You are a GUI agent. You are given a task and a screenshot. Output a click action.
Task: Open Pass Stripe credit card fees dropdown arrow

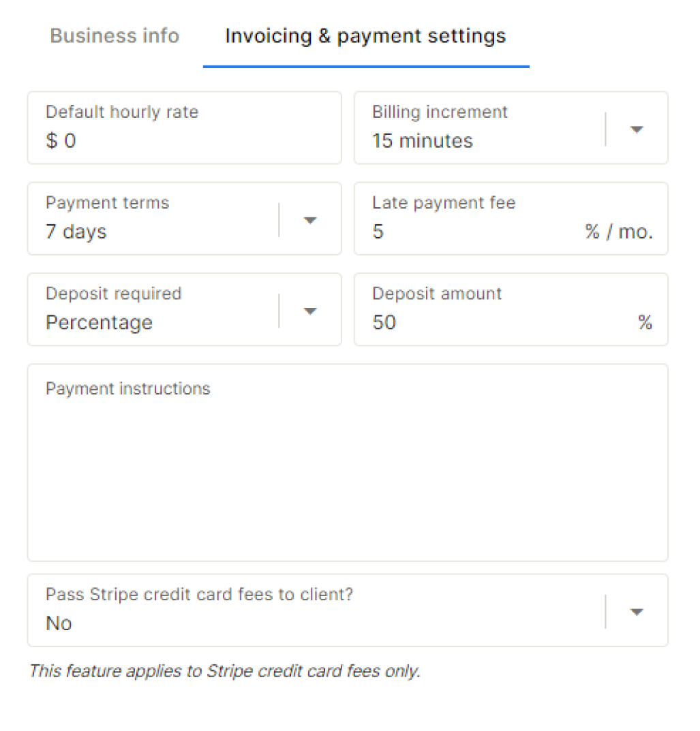click(x=637, y=612)
